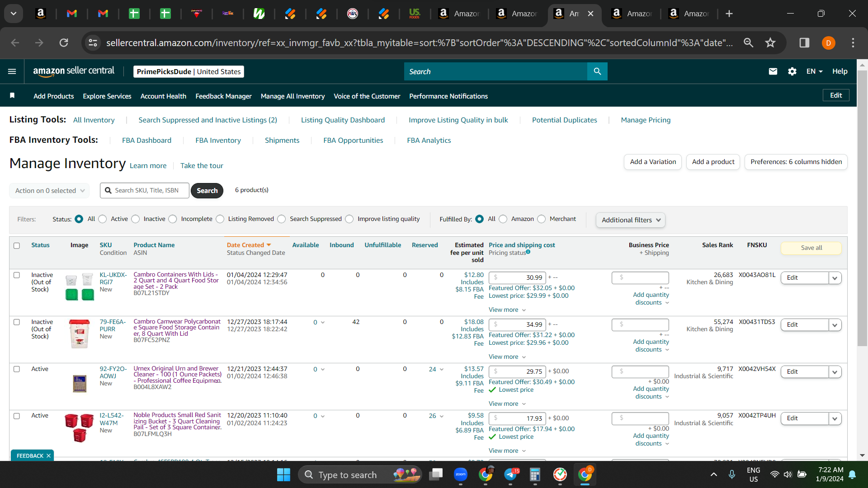Click the Add a Variation button

click(x=653, y=162)
